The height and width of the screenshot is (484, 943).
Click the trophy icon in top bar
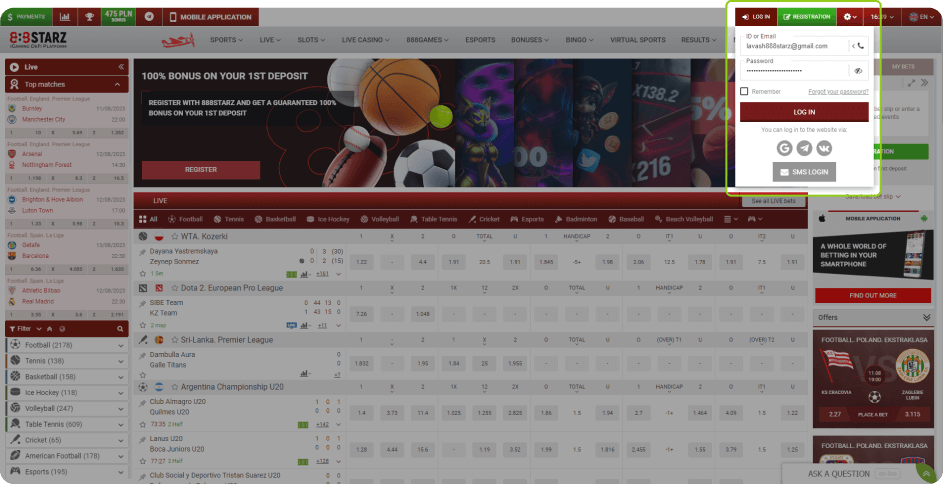point(89,17)
